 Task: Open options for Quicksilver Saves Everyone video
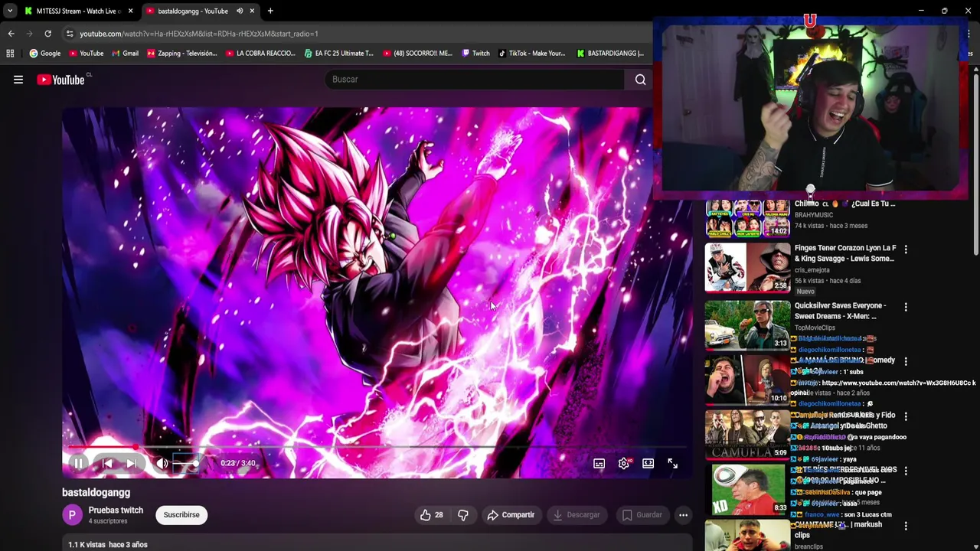(906, 307)
